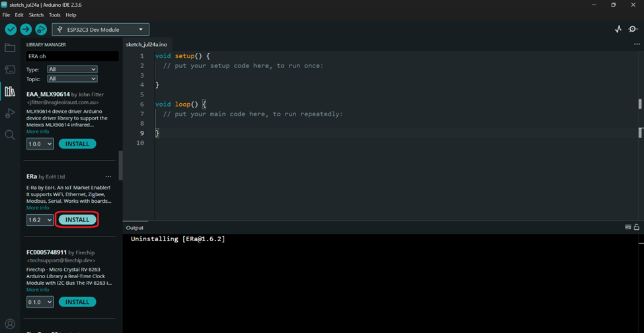Open EAA_MLX90614 version 1.0.0 dropdown
The height and width of the screenshot is (333, 644).
[40, 144]
